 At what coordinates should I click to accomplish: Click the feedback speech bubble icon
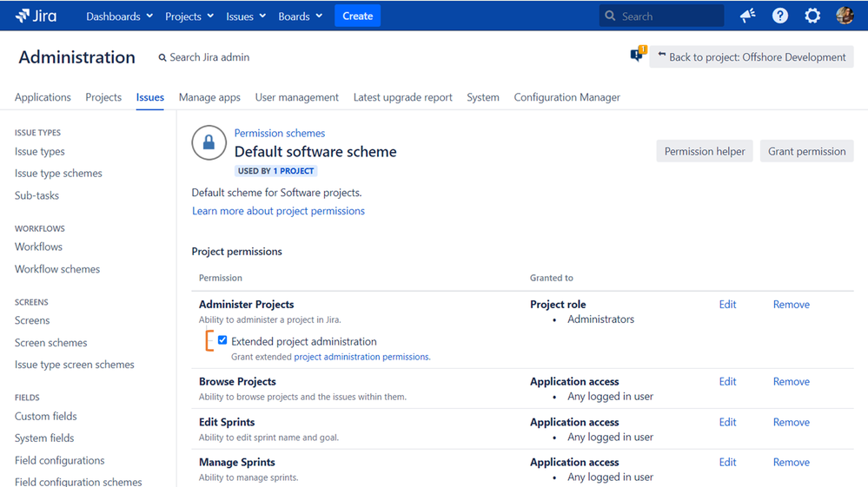(x=639, y=54)
